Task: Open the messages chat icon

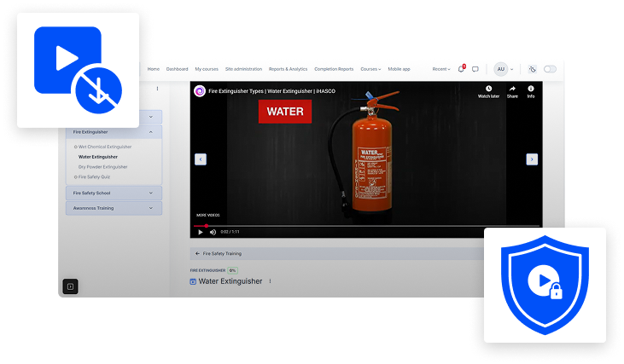Action: point(475,69)
